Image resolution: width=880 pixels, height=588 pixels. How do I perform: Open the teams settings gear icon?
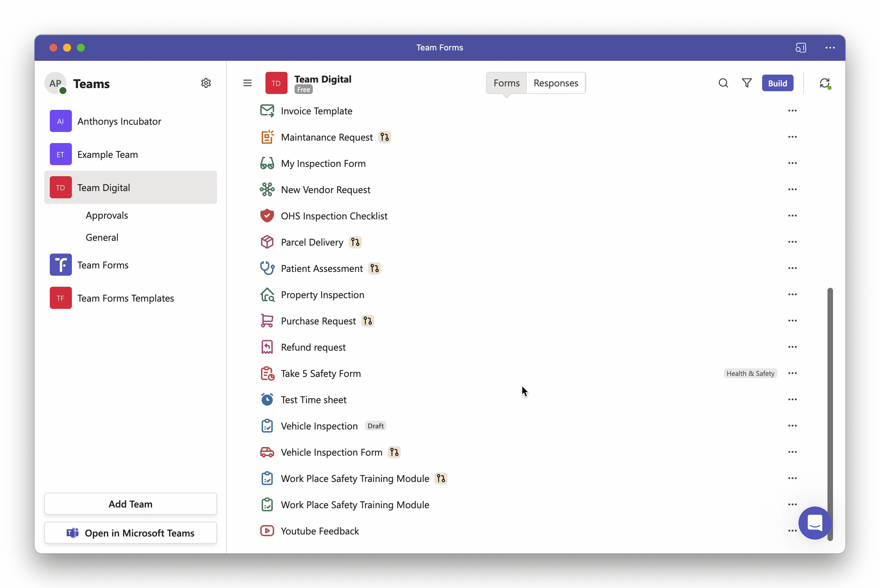click(206, 83)
